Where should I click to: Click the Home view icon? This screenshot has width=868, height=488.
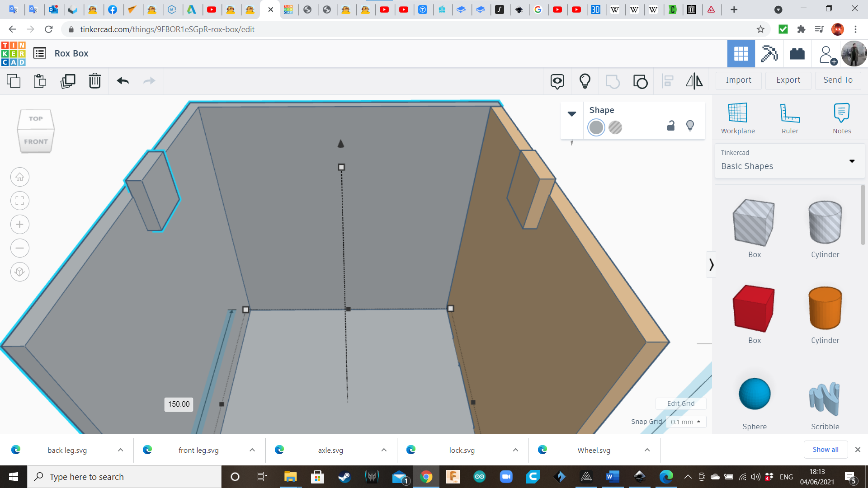[20, 177]
